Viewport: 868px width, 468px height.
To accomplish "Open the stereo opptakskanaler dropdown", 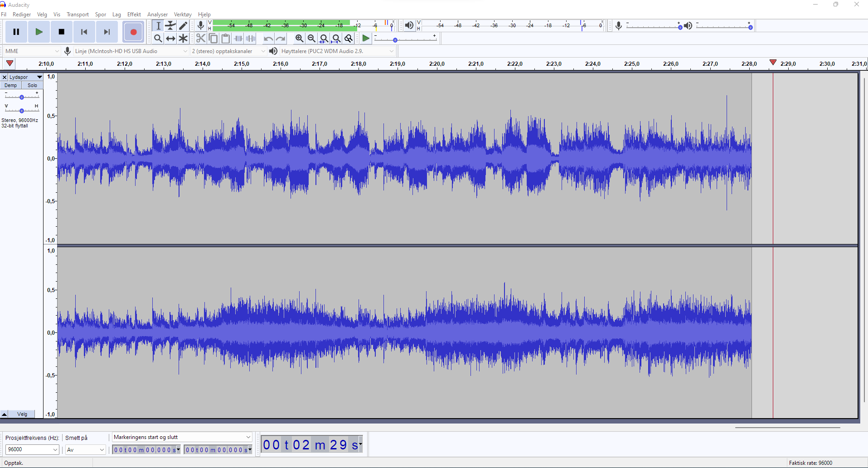I will pos(228,51).
